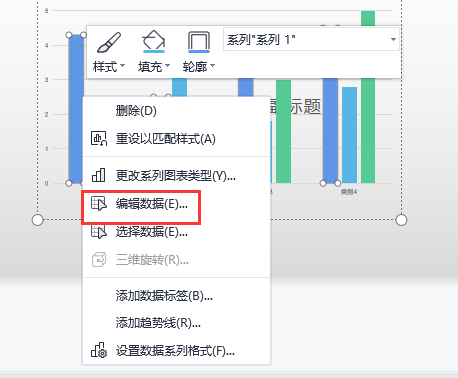
Task: Choose 选择数据(E)... menu entry
Action: tap(176, 231)
